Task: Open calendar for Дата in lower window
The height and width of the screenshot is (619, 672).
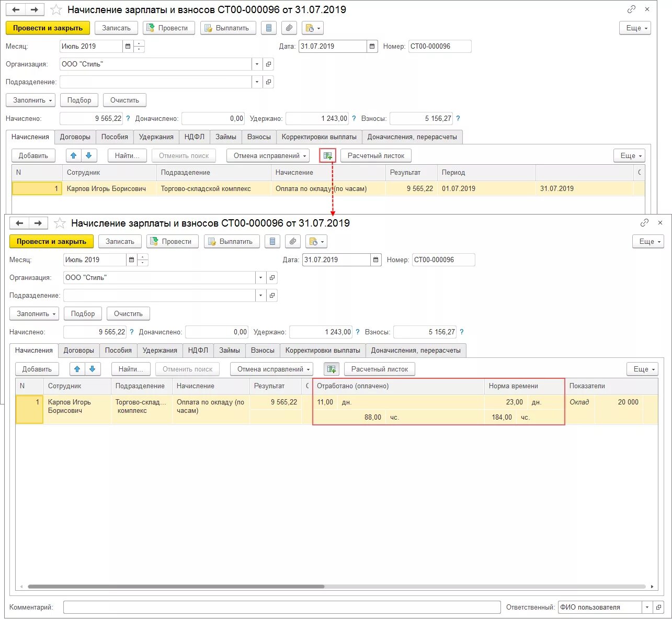Action: click(x=375, y=260)
